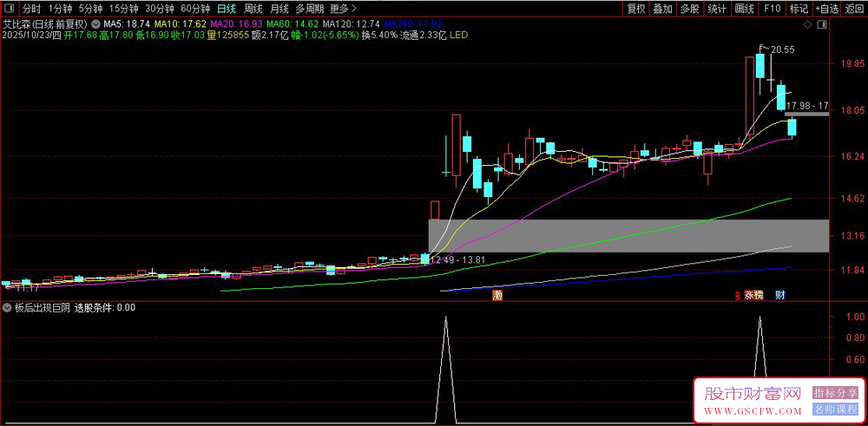Open the 统计 statistics tool
Viewport: 868px width, 426px height.
click(717, 9)
